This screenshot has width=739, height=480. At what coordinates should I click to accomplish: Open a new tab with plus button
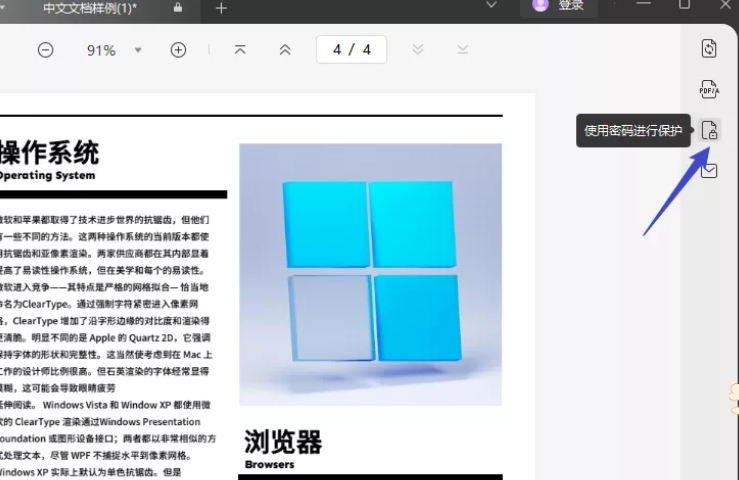click(x=221, y=8)
